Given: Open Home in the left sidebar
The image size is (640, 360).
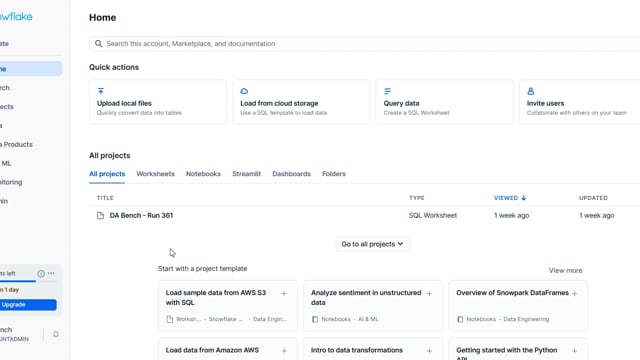Looking at the screenshot, I should click(31, 69).
